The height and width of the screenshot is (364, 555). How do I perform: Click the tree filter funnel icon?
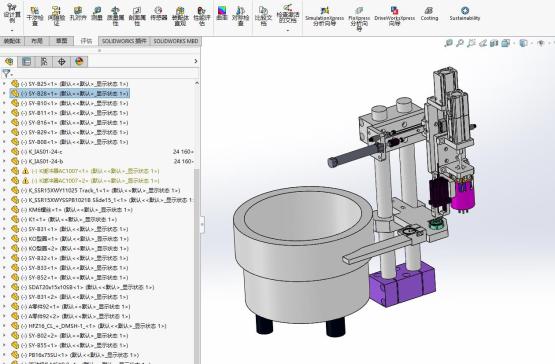coord(6,74)
